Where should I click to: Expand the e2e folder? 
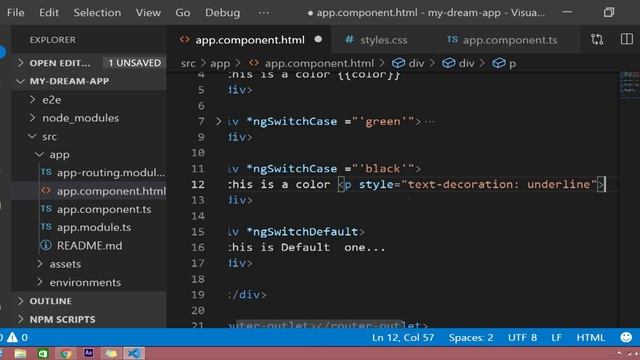pos(33,100)
